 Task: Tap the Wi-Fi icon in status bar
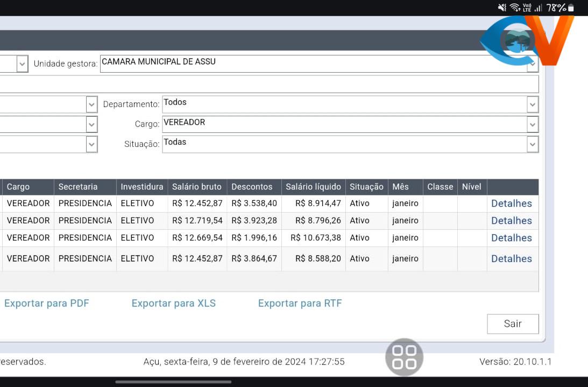pos(514,8)
